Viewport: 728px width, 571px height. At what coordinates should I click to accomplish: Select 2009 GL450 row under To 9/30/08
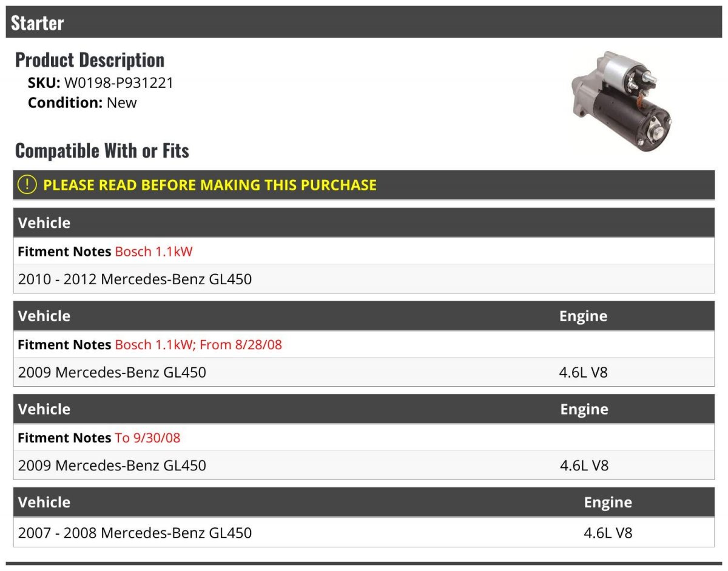point(364,466)
